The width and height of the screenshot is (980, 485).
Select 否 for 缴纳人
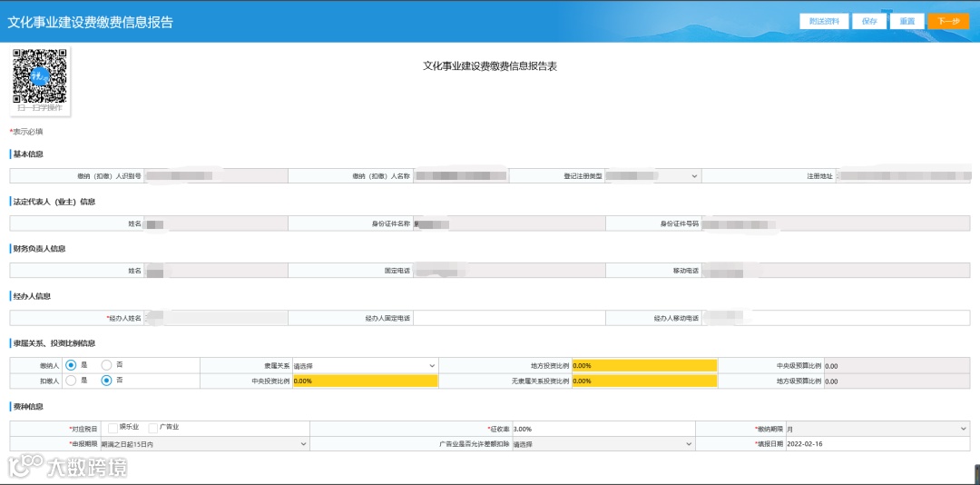click(106, 365)
